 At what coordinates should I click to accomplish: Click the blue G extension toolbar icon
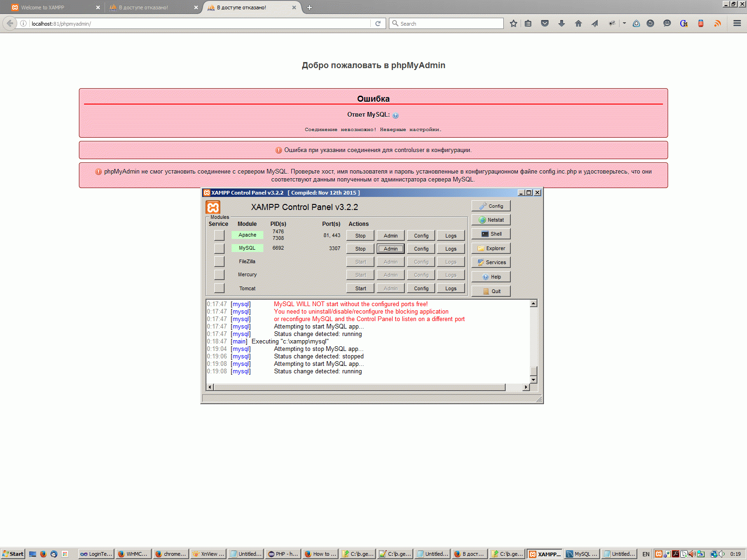pos(684,23)
